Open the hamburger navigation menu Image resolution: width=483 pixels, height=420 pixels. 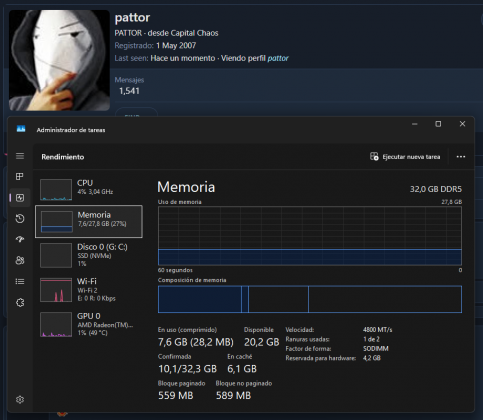pyautogui.click(x=20, y=156)
